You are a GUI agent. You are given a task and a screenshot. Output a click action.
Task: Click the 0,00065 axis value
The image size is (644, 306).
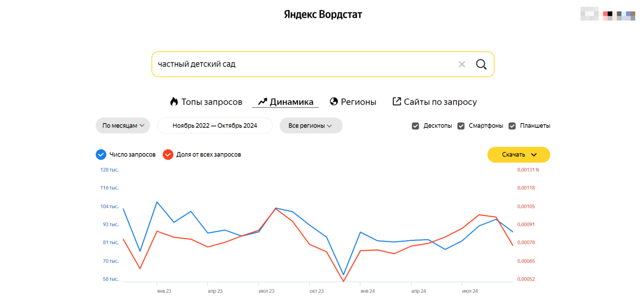click(x=526, y=261)
